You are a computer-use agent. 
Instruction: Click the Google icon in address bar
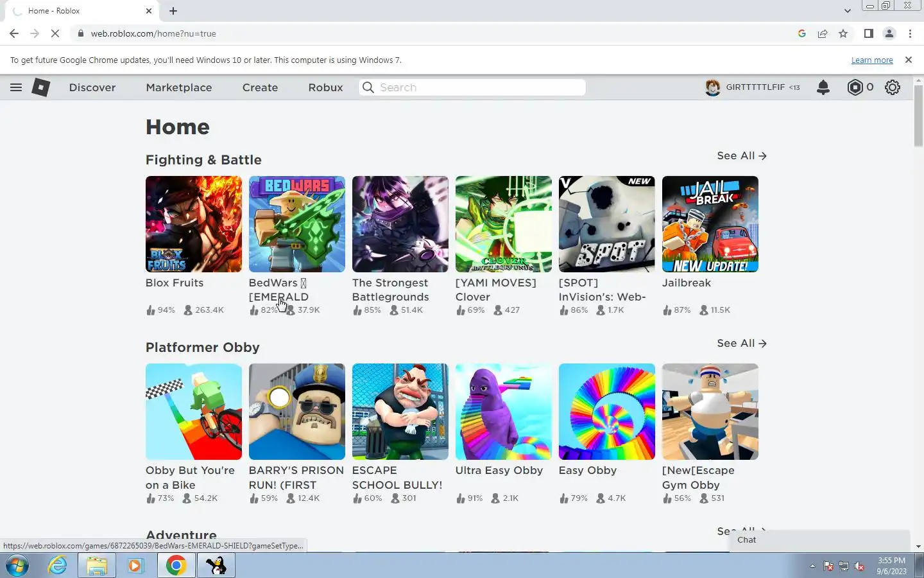coord(802,33)
